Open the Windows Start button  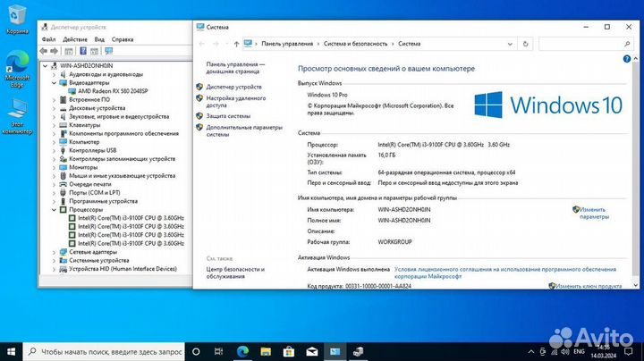[x=12, y=351]
